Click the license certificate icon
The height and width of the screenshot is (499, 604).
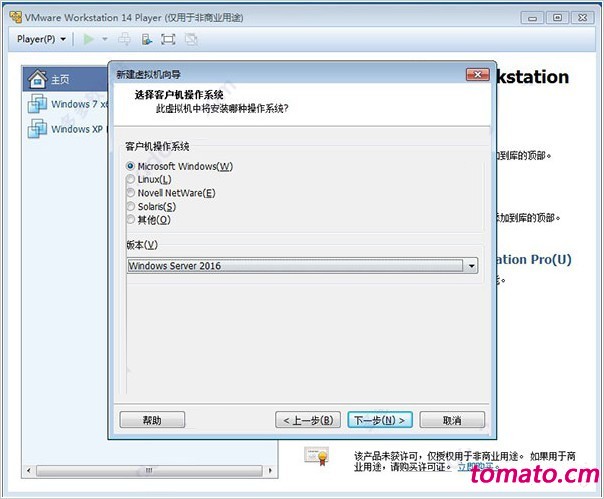tap(317, 456)
